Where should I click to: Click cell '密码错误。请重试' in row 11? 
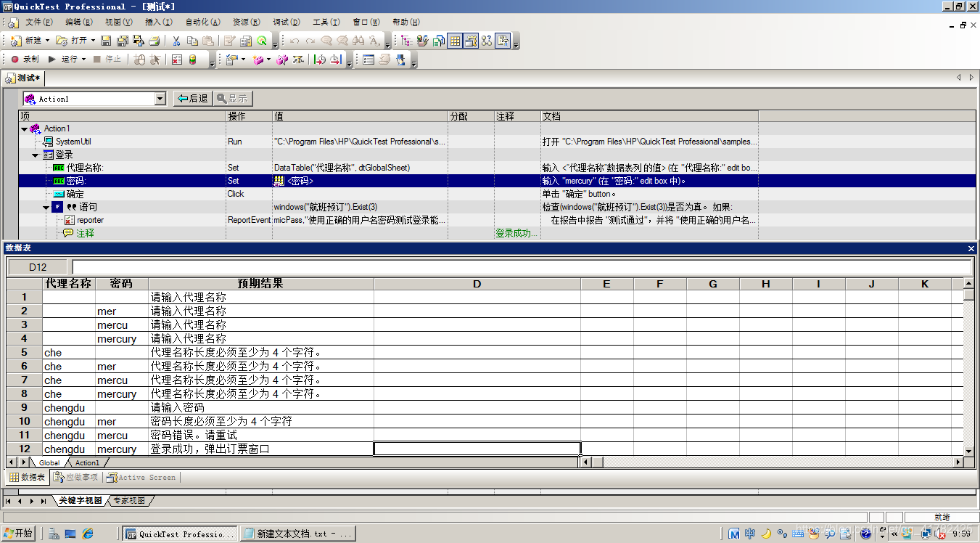261,436
